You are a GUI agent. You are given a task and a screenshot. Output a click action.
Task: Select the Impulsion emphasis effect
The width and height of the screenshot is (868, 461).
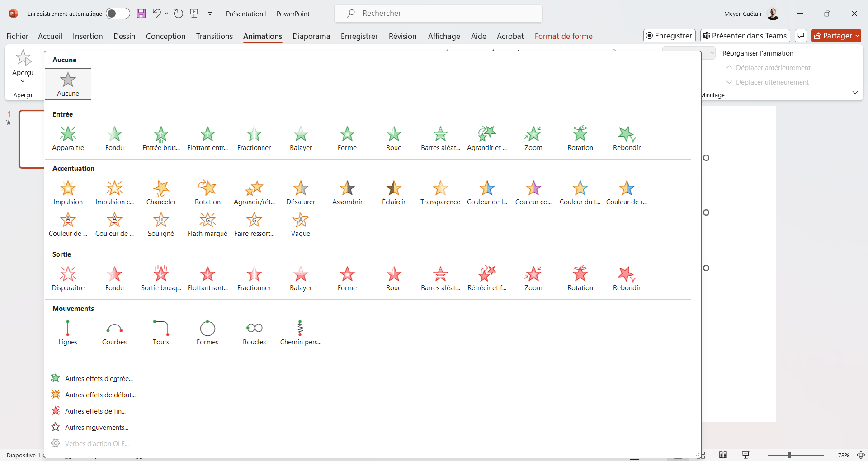click(68, 193)
